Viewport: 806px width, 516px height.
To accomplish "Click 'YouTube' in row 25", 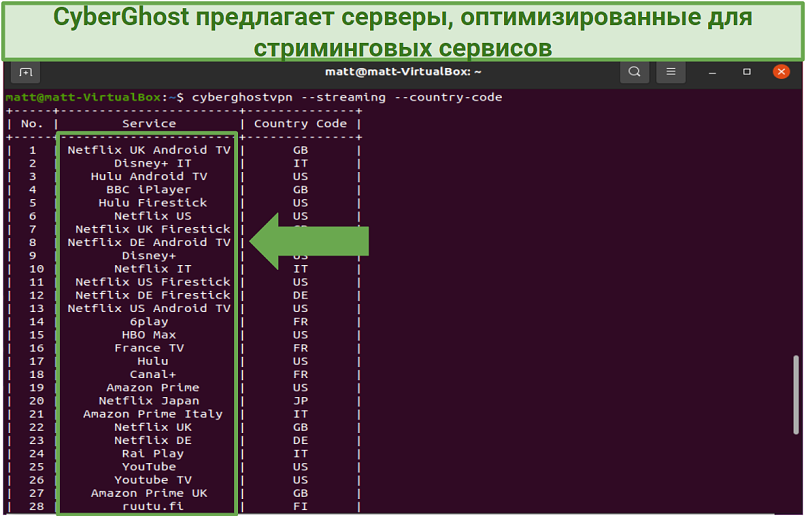I will [x=149, y=467].
